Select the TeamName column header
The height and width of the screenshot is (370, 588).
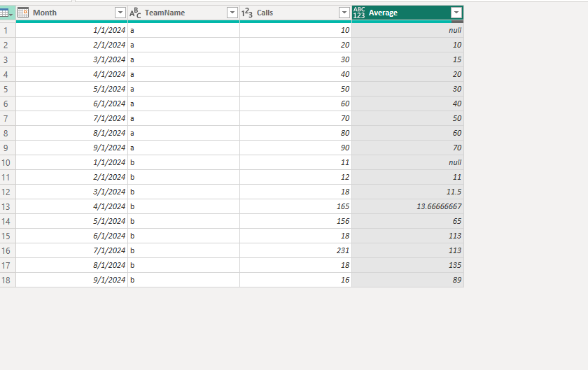[183, 13]
